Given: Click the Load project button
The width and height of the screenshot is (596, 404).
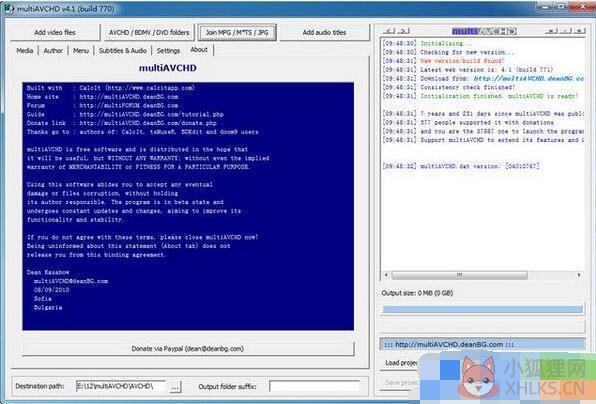Looking at the screenshot, I should point(401,363).
